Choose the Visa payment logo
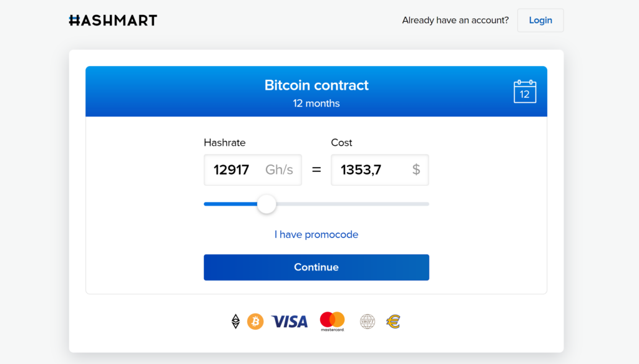Screen dimensions: 639x364 (x=290, y=322)
